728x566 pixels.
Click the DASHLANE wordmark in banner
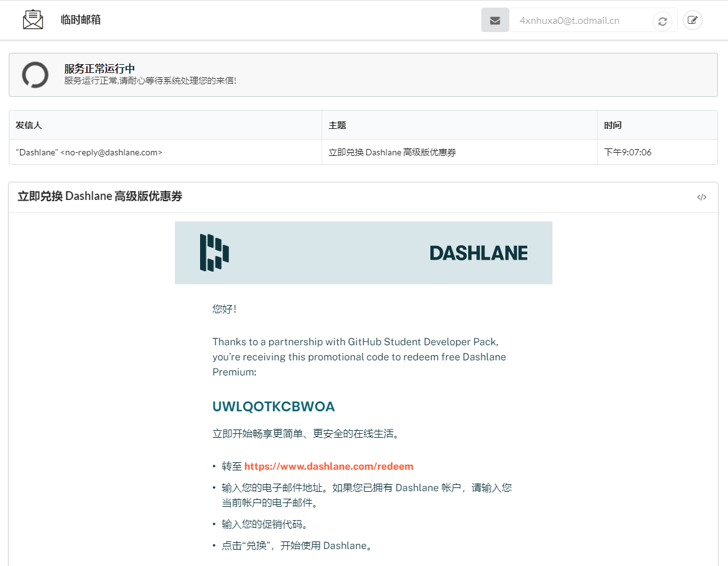478,253
